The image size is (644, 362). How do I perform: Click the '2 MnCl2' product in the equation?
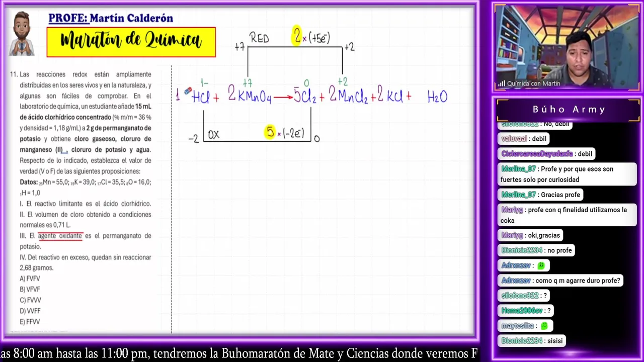348,95
